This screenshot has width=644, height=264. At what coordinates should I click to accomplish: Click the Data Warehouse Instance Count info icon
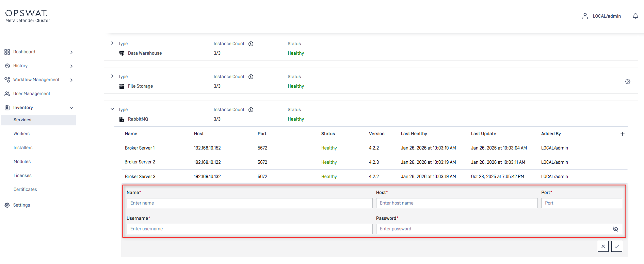point(251,44)
